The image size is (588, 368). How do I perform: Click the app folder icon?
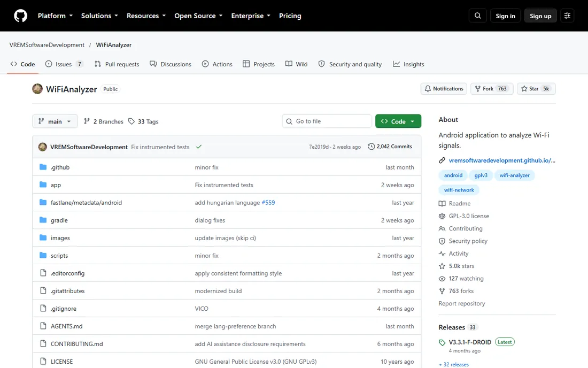tap(43, 185)
